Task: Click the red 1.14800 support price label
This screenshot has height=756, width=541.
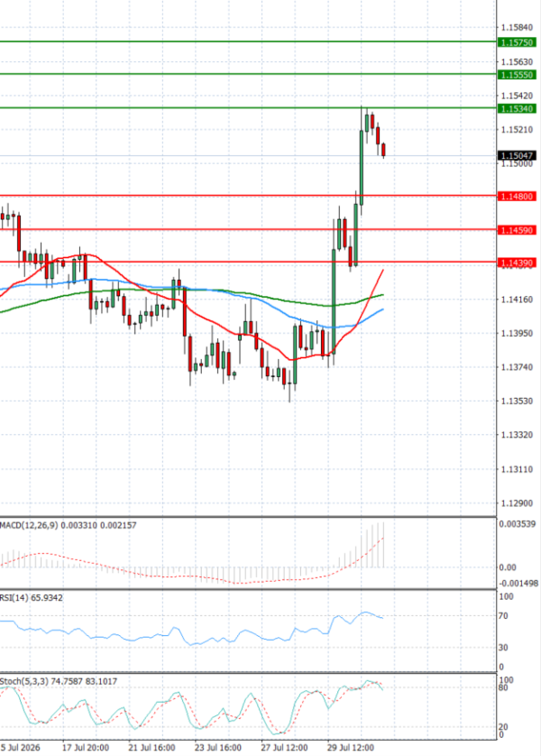Action: pyautogui.click(x=517, y=197)
